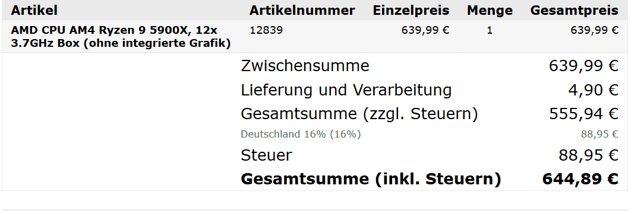
Task: Click the Zwischensumme label
Action: [x=305, y=66]
